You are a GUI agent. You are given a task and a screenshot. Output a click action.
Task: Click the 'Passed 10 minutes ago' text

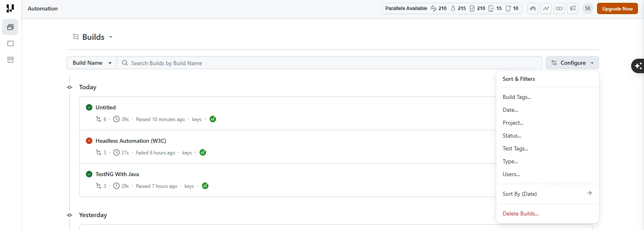click(160, 119)
